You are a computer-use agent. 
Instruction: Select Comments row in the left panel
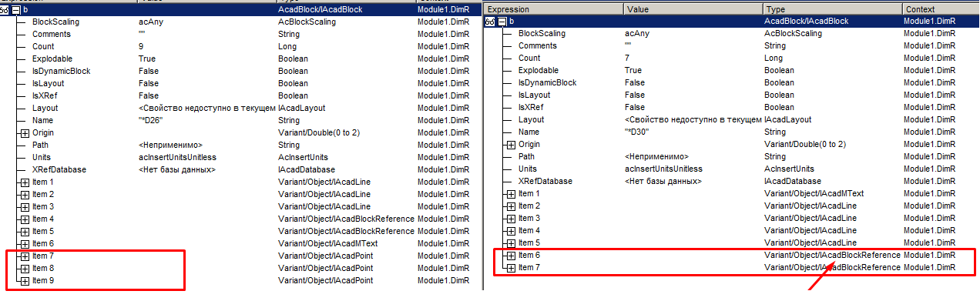(241, 34)
